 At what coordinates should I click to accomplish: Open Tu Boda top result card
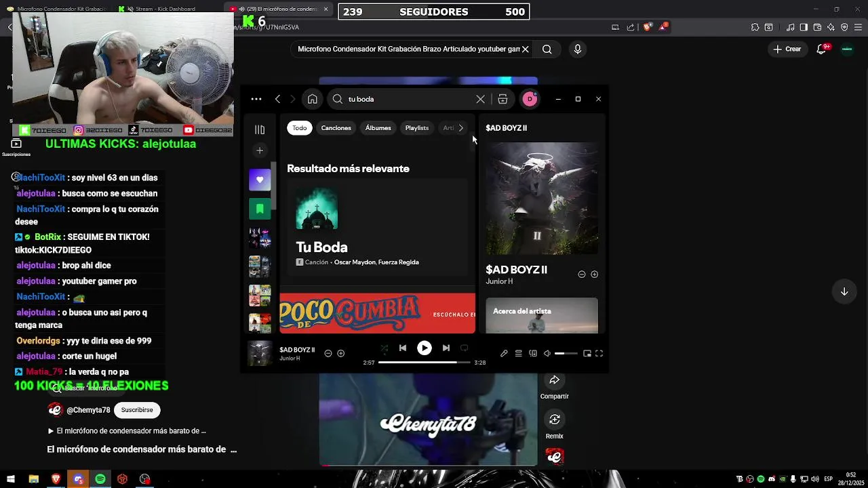point(378,228)
